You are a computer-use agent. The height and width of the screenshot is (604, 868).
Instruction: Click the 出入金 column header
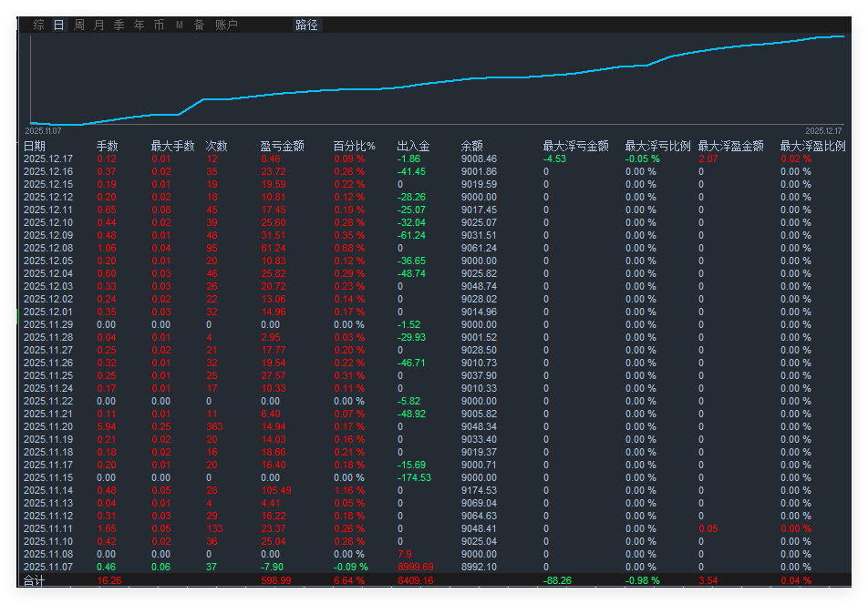[x=414, y=146]
